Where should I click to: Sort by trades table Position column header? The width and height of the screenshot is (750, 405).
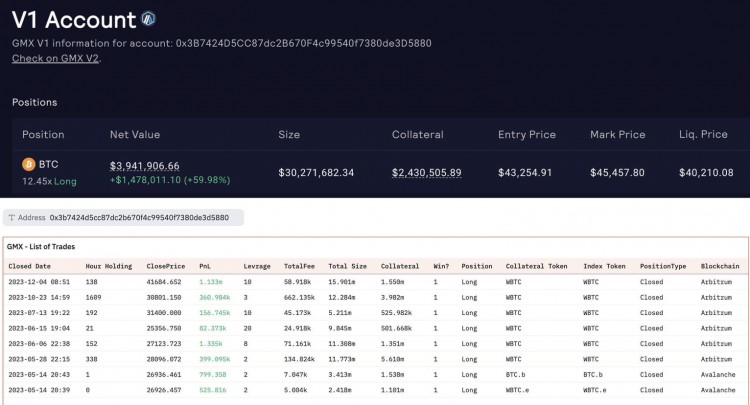pyautogui.click(x=477, y=266)
